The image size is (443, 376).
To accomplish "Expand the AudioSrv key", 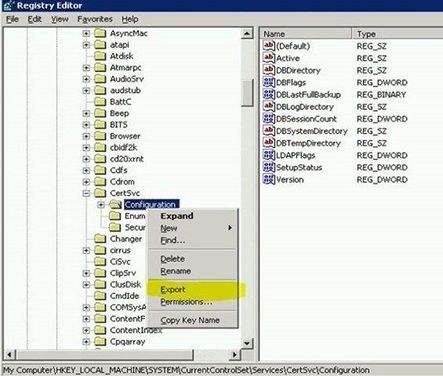I will click(86, 79).
